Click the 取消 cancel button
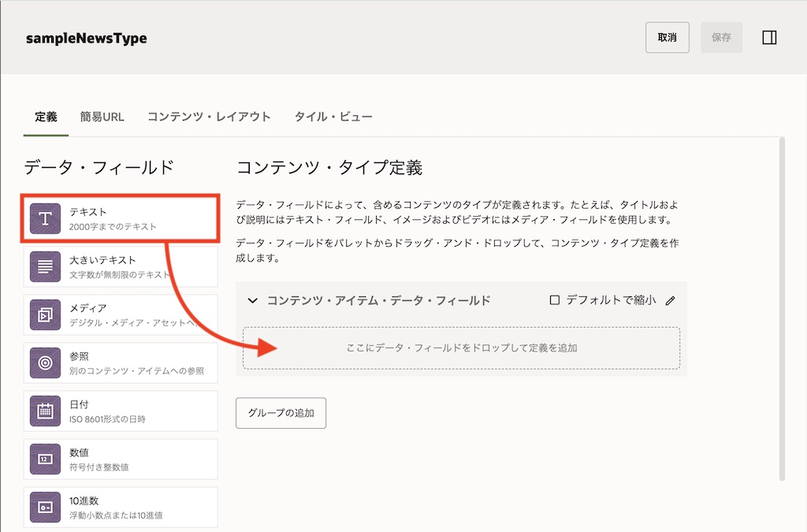This screenshot has height=532, width=807. 667,38
